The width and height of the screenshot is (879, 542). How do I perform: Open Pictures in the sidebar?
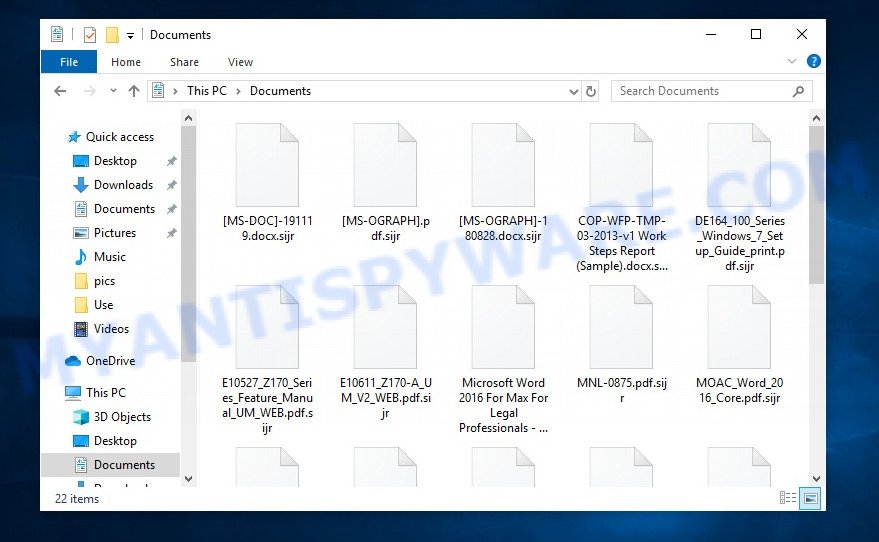114,233
